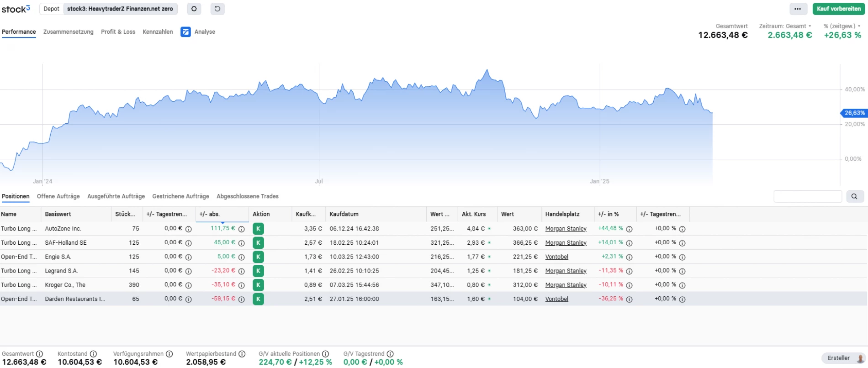Open the Vontobel link for Engie S.A.
Screen dimensions: 868x368
click(556, 257)
